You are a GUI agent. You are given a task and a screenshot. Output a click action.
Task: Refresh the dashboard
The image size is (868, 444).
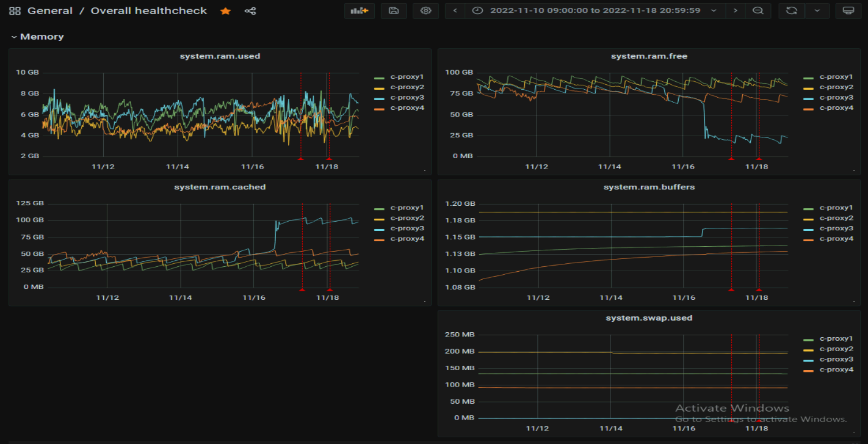(x=792, y=11)
